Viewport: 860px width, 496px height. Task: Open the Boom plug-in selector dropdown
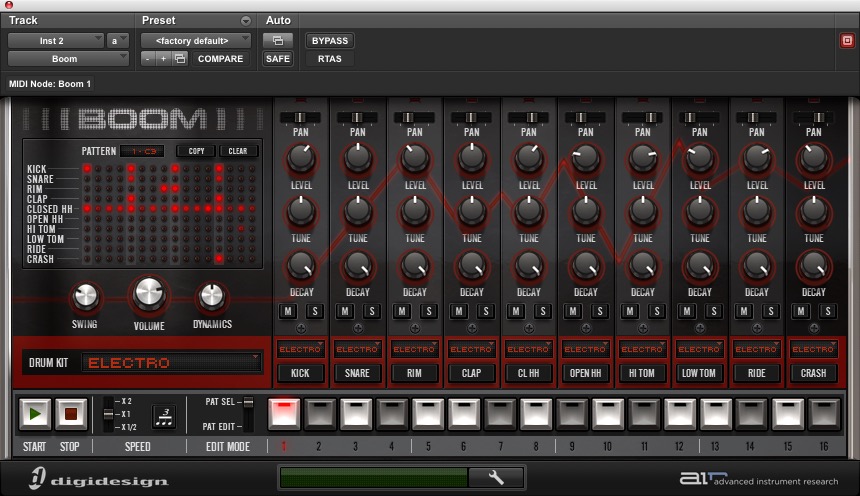tap(68, 59)
